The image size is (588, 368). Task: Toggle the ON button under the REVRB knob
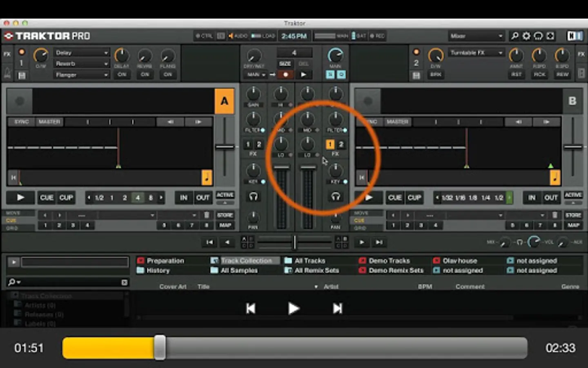pos(145,74)
